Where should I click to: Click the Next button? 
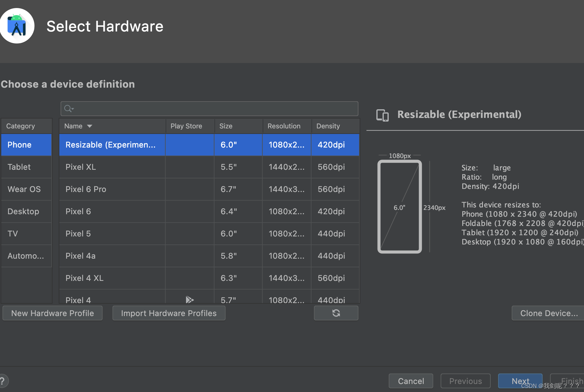click(x=520, y=381)
